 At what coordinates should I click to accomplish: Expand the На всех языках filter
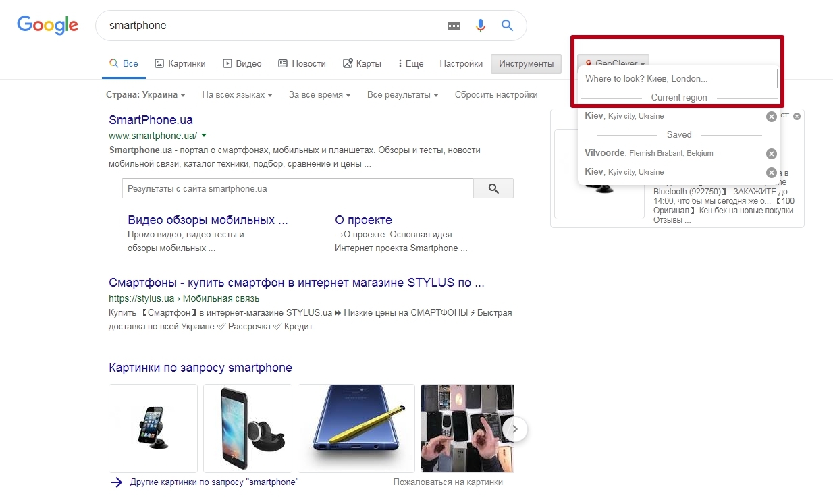(x=237, y=95)
